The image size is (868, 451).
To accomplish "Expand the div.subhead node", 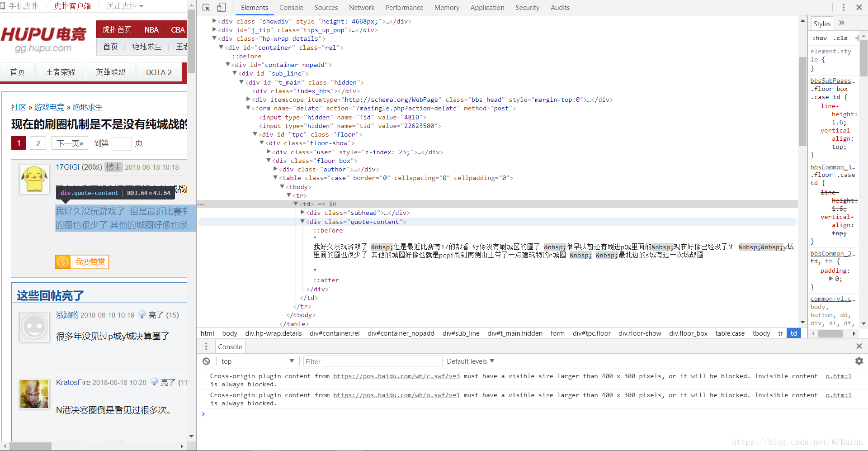I will coord(302,212).
